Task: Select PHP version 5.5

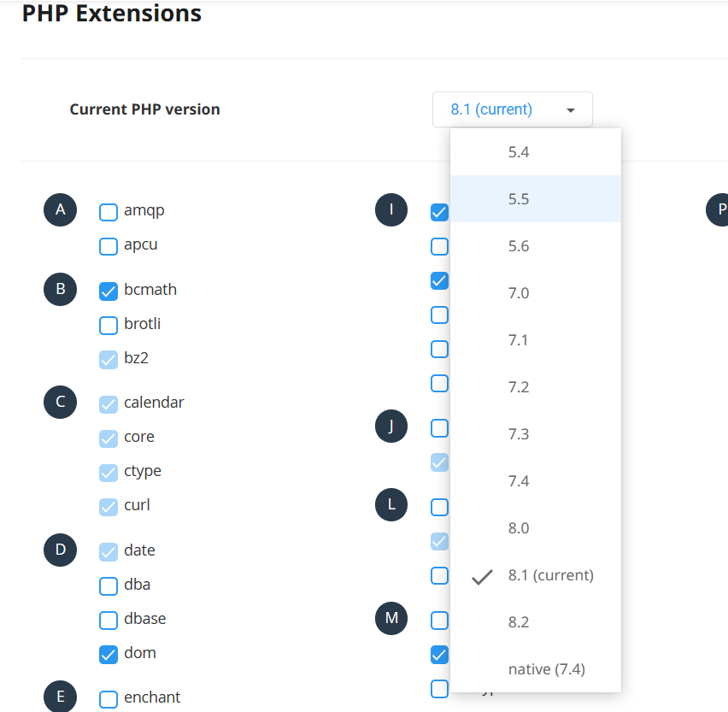Action: tap(519, 199)
